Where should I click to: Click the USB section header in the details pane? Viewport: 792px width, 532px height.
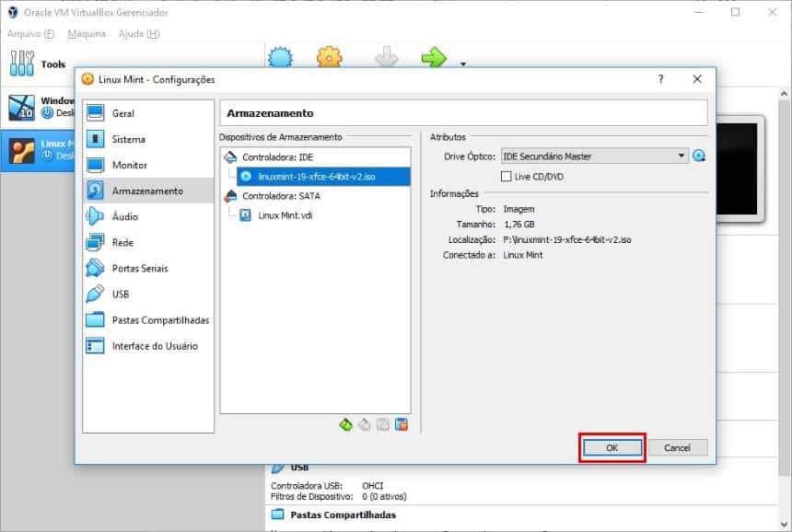point(299,468)
